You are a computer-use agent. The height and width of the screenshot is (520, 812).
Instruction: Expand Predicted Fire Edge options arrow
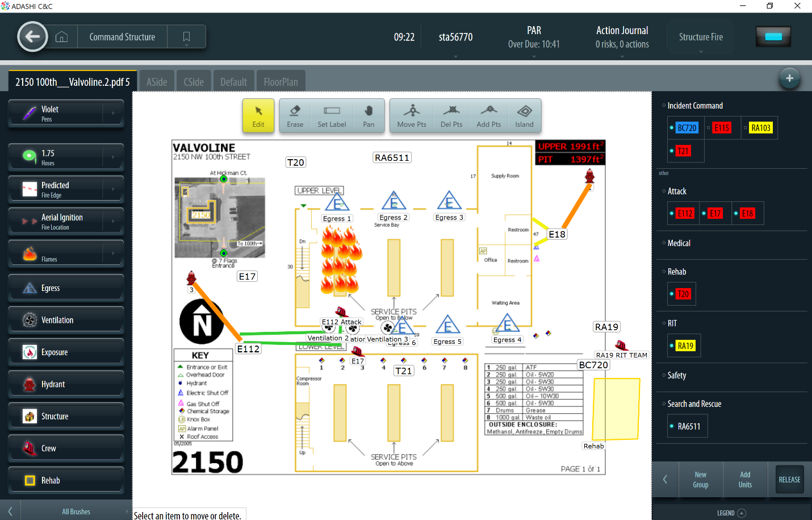tap(114, 190)
